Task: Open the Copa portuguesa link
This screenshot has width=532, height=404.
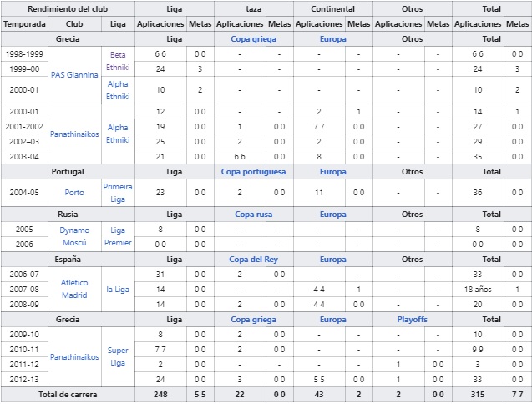Action: coord(253,171)
